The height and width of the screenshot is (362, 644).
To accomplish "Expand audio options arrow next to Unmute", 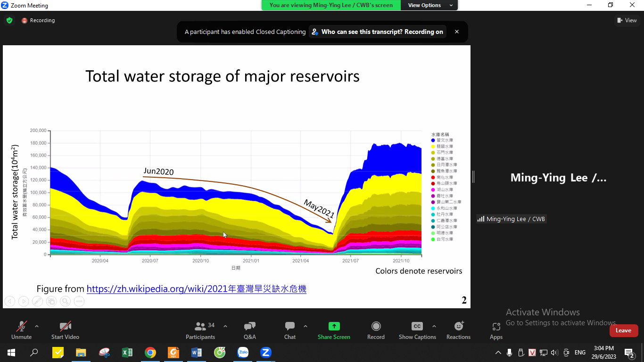I will pyautogui.click(x=37, y=326).
